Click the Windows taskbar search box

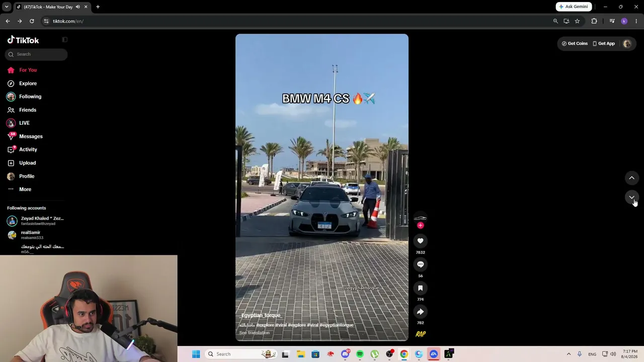coord(240,354)
